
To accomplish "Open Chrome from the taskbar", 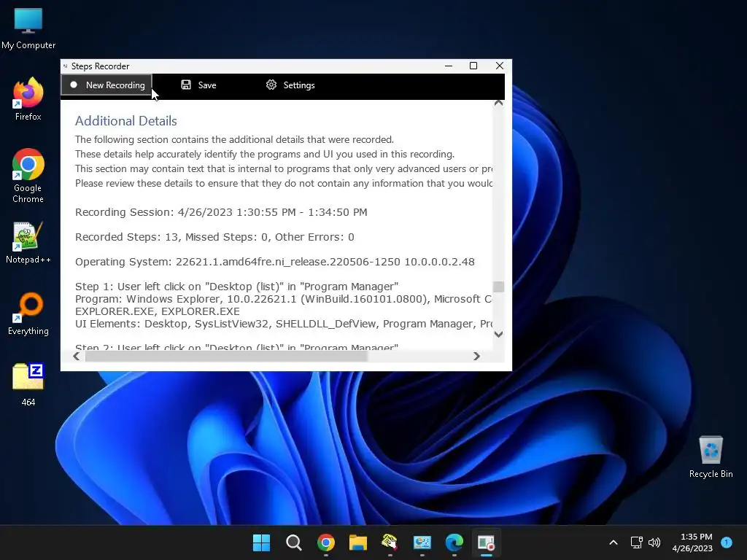I will coord(326,542).
